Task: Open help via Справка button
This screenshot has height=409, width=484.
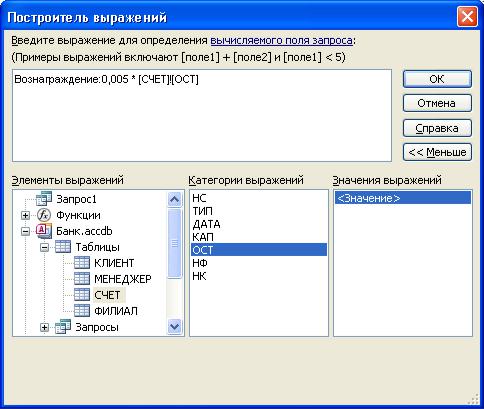Action: (437, 128)
